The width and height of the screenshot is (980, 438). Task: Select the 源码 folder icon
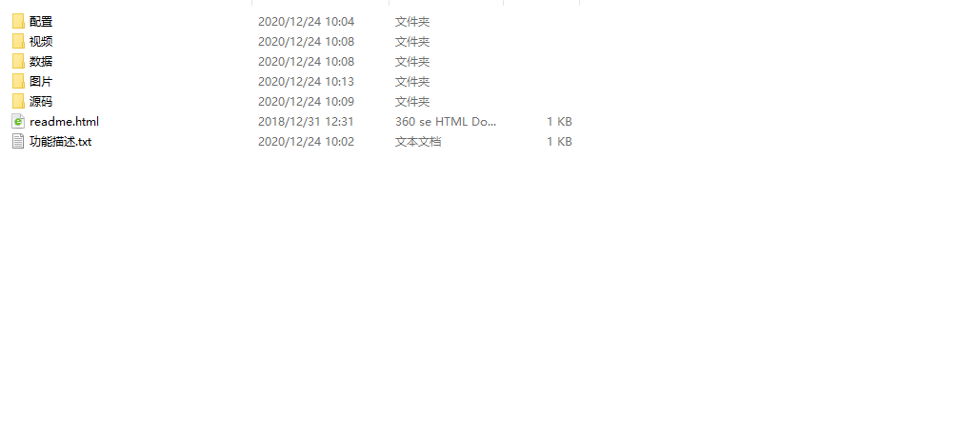pyautogui.click(x=18, y=101)
